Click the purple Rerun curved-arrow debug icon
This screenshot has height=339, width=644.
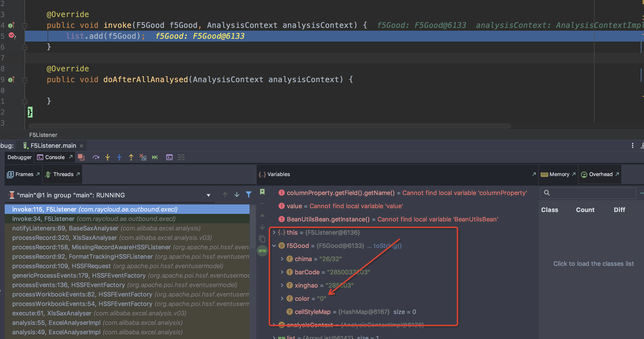pyautogui.click(x=96, y=157)
